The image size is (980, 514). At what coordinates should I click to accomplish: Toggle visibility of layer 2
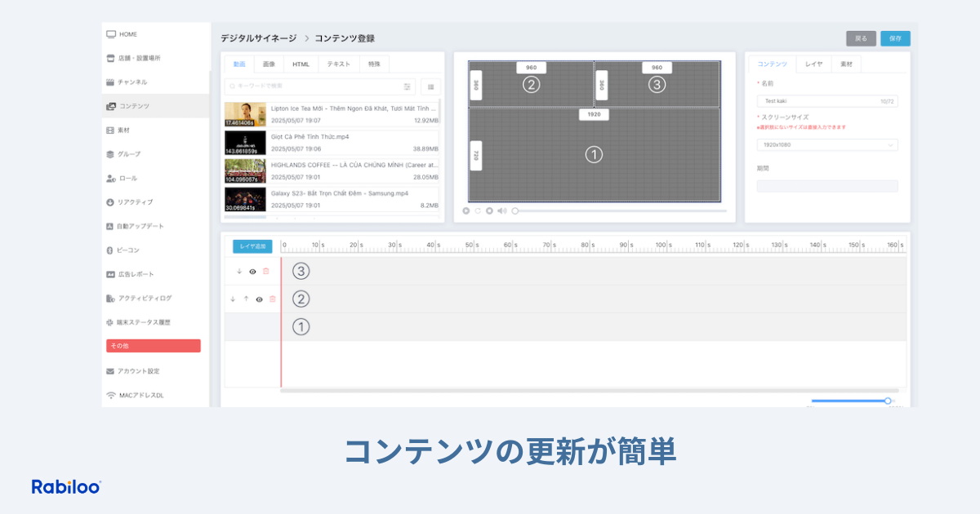(259, 299)
